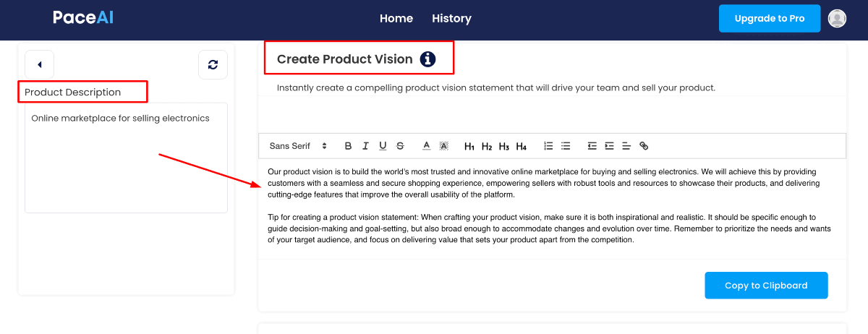Click the regenerate refresh icon
The image size is (868, 334).
point(213,65)
